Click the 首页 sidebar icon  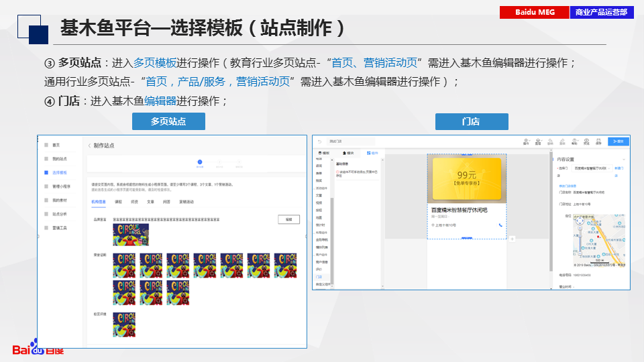[46, 145]
